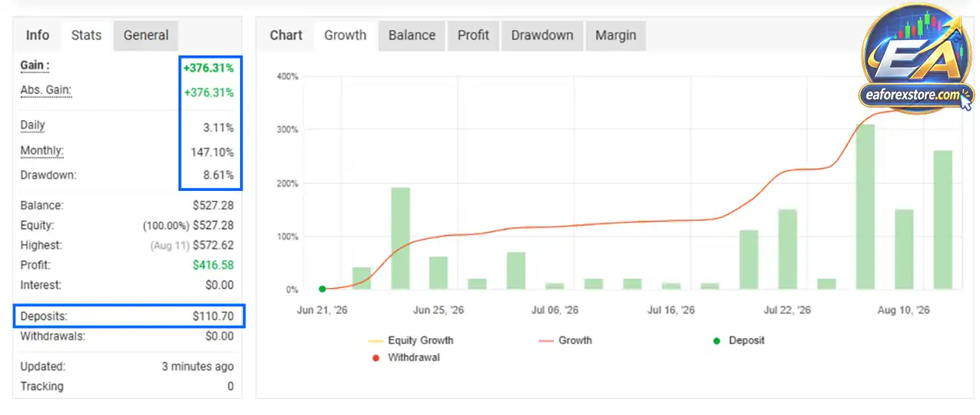Click the Jun 25, '26 axis label
This screenshot has height=415, width=980.
tap(437, 310)
